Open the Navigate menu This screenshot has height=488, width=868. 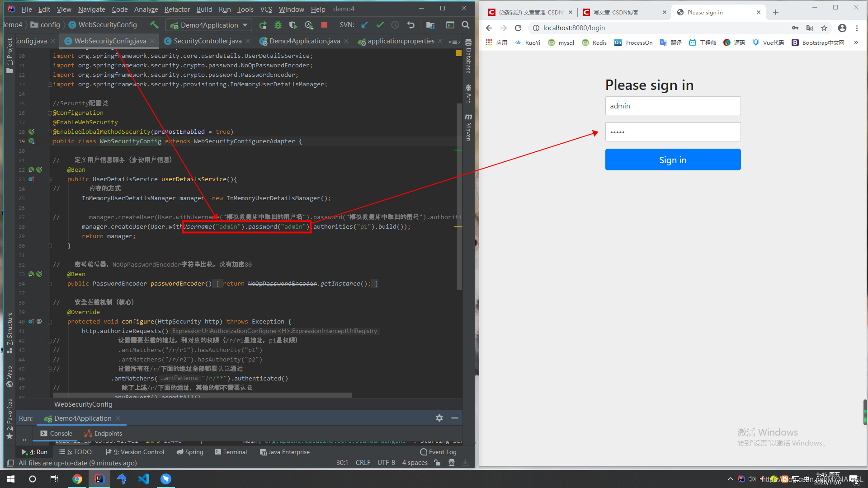(91, 9)
